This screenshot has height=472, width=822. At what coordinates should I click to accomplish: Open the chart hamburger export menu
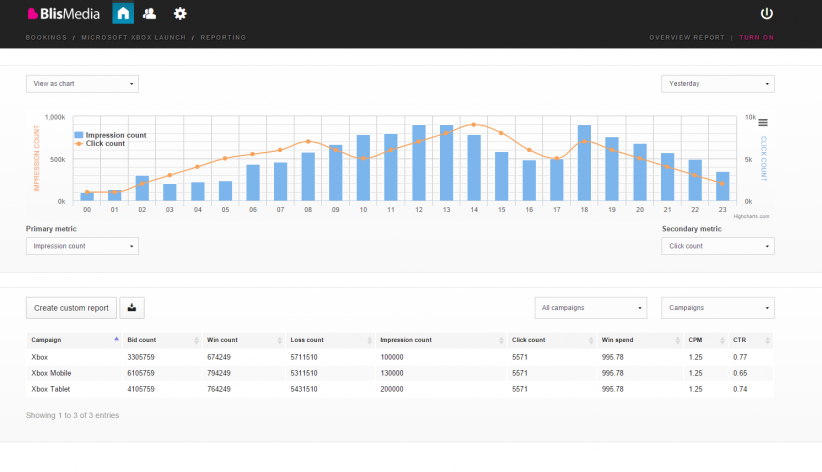coord(763,123)
